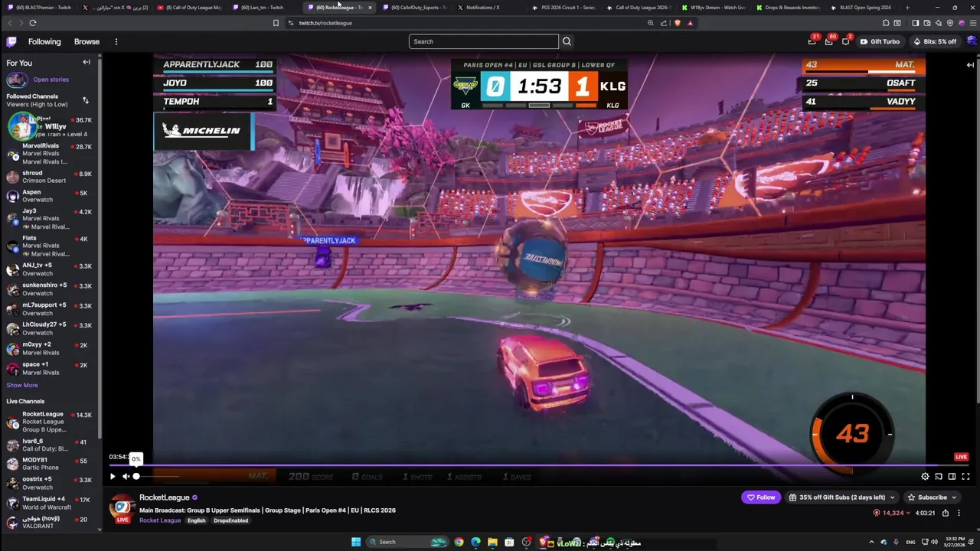This screenshot has height=551, width=980.
Task: Toggle the browser sidebar panel button
Action: tap(915, 23)
